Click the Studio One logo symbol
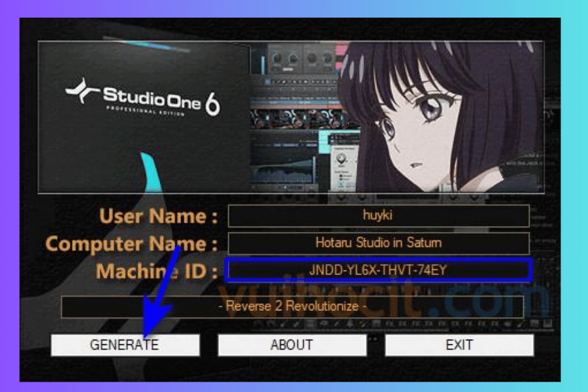This screenshot has width=588, height=392. pos(83,91)
